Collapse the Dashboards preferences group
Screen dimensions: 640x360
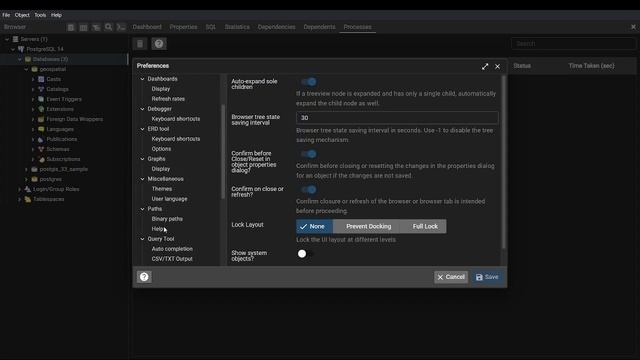[x=142, y=79]
